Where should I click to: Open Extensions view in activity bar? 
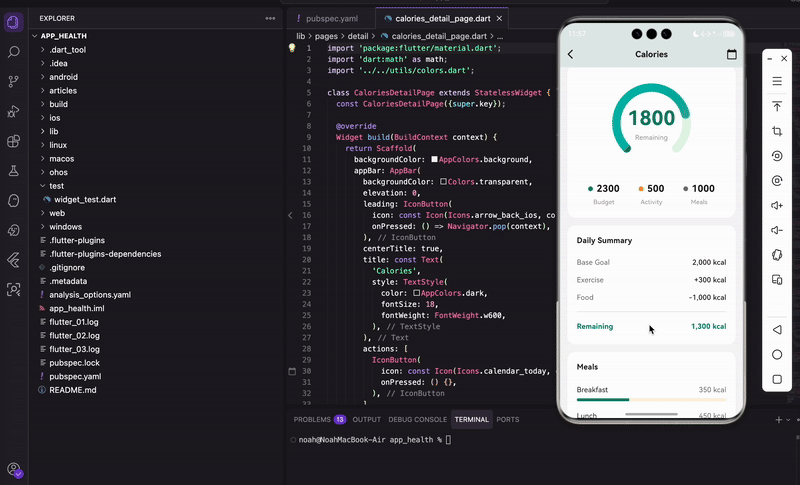(14, 141)
